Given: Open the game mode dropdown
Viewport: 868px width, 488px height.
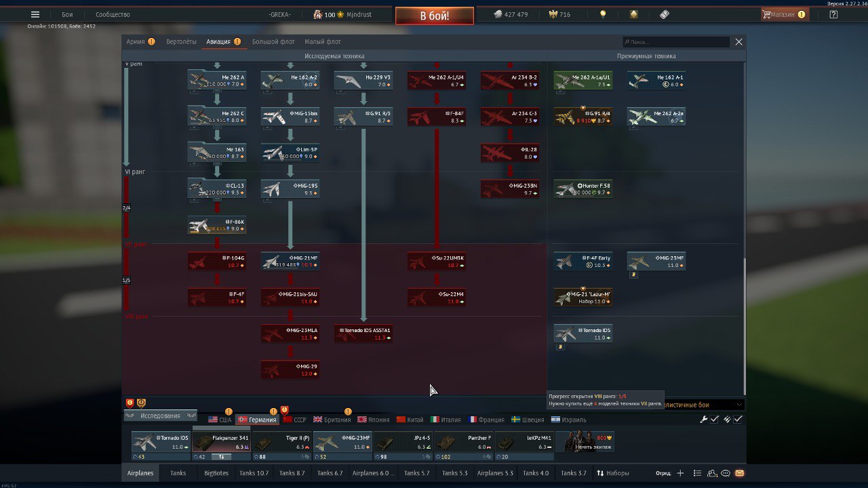Looking at the screenshot, I should pyautogui.click(x=703, y=405).
